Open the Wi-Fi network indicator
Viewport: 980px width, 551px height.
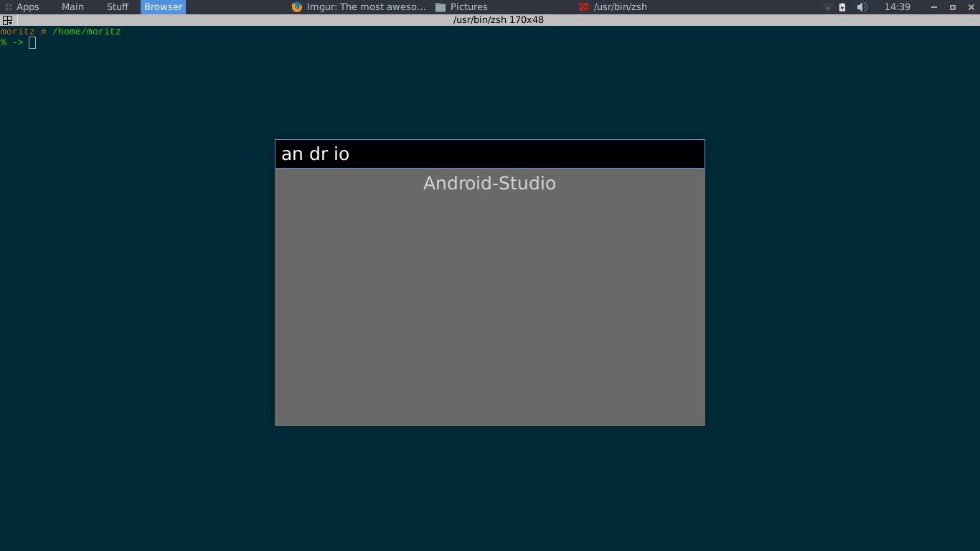click(x=827, y=7)
